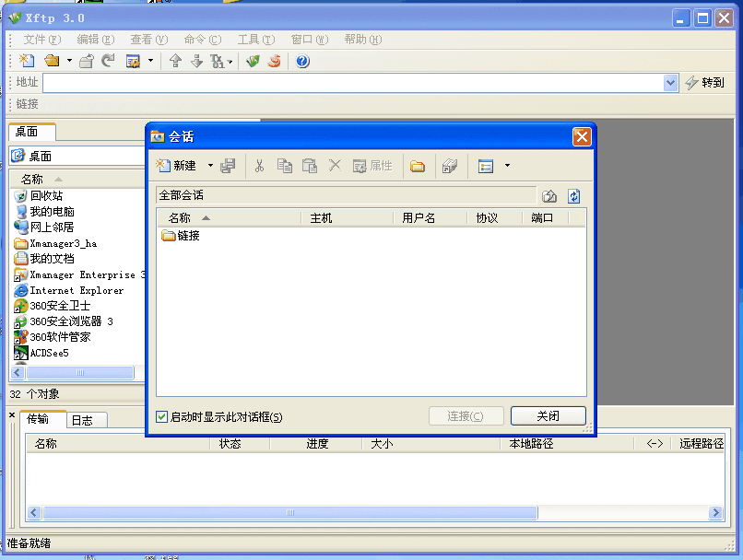Expand the 新建 dropdown arrow in the dialog
The image size is (743, 560).
click(x=210, y=166)
